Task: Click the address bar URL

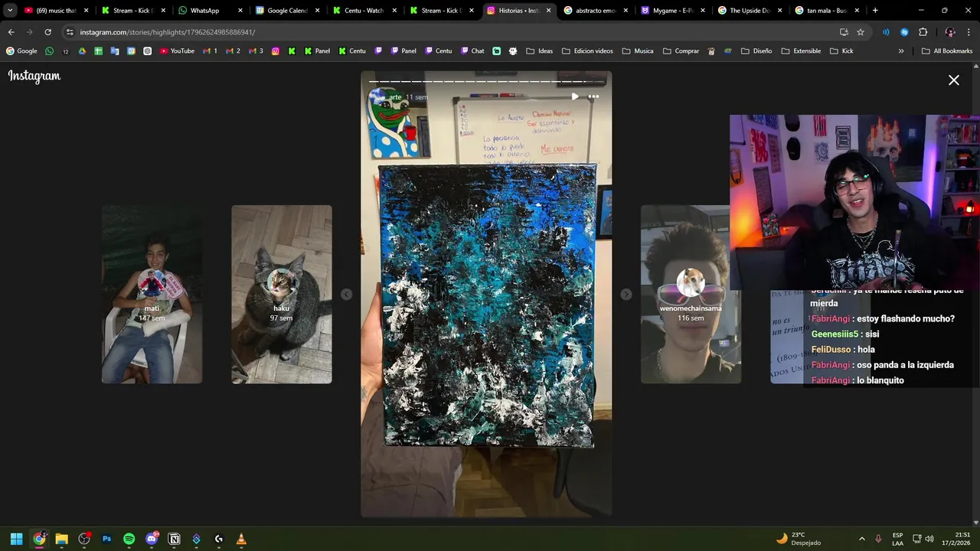Action: 168,32
